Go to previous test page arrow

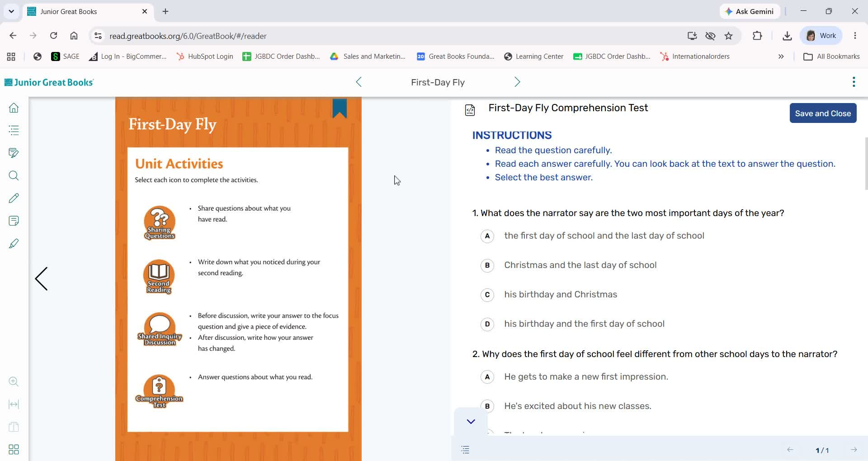[x=790, y=450]
